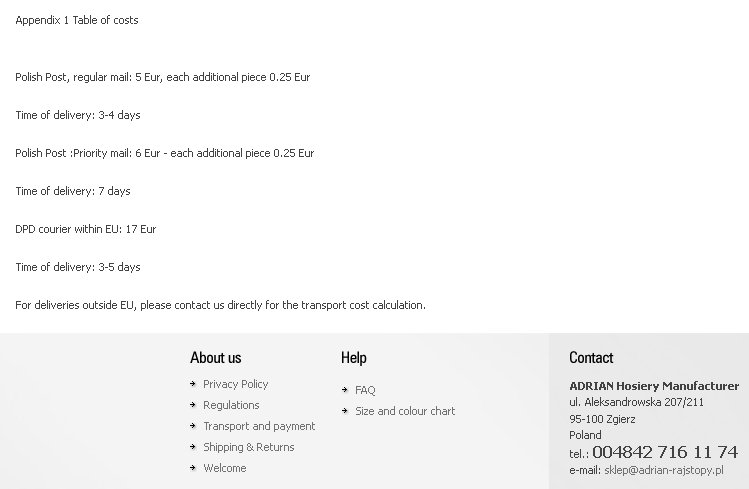Open the Regulations link
The image size is (749, 489).
click(231, 405)
